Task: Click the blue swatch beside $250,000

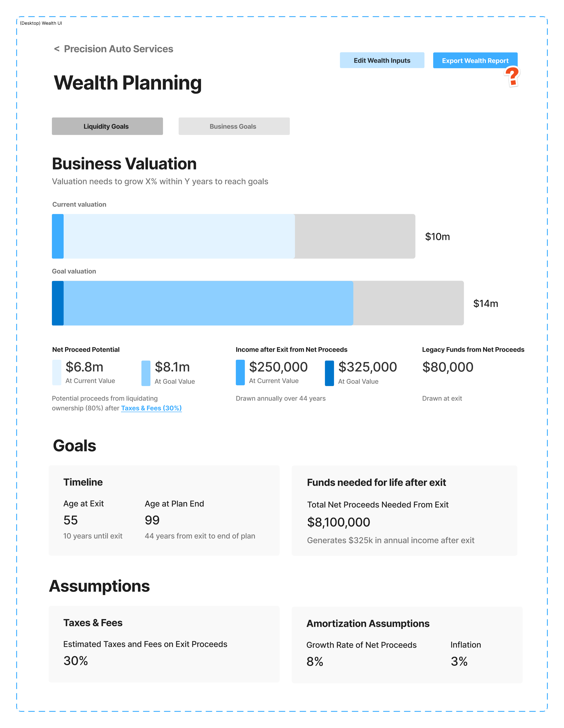Action: point(240,372)
